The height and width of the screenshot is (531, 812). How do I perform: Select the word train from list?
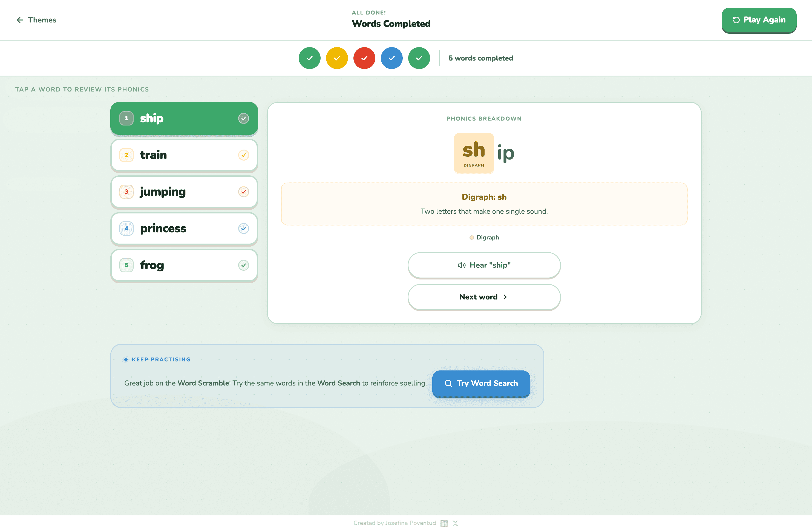[154, 155]
